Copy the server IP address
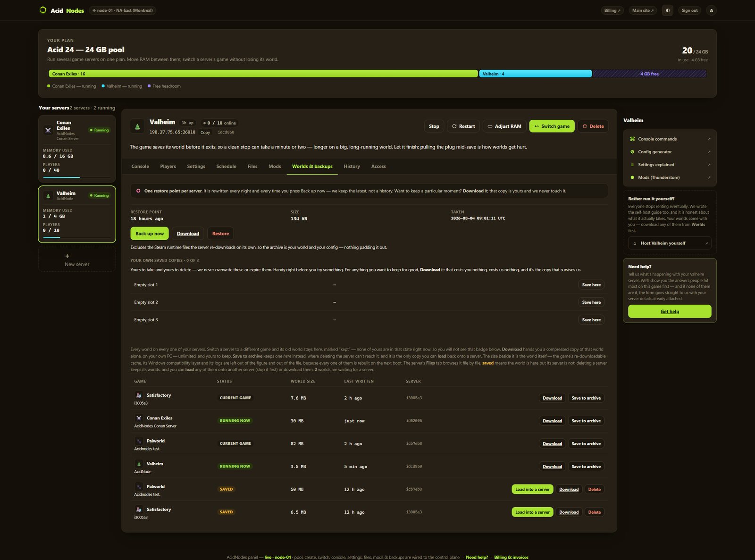Viewport: 755px width, 560px height. (205, 133)
